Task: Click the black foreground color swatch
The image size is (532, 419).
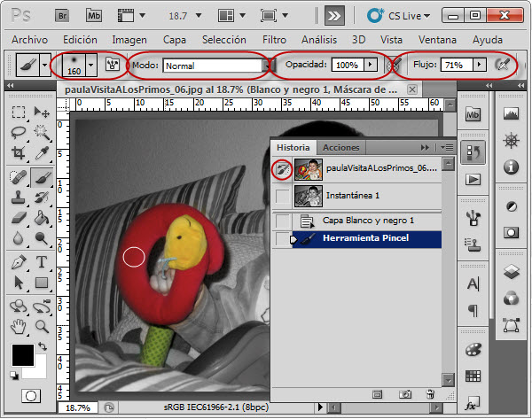Action: pos(23,355)
